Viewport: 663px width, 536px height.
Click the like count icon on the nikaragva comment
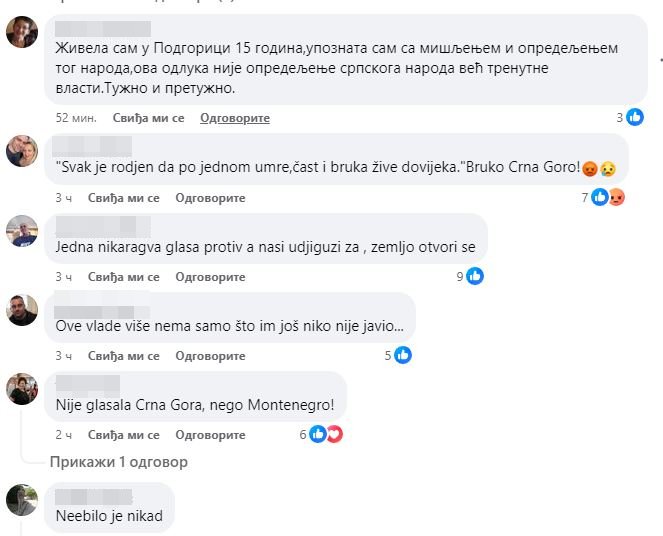(475, 276)
